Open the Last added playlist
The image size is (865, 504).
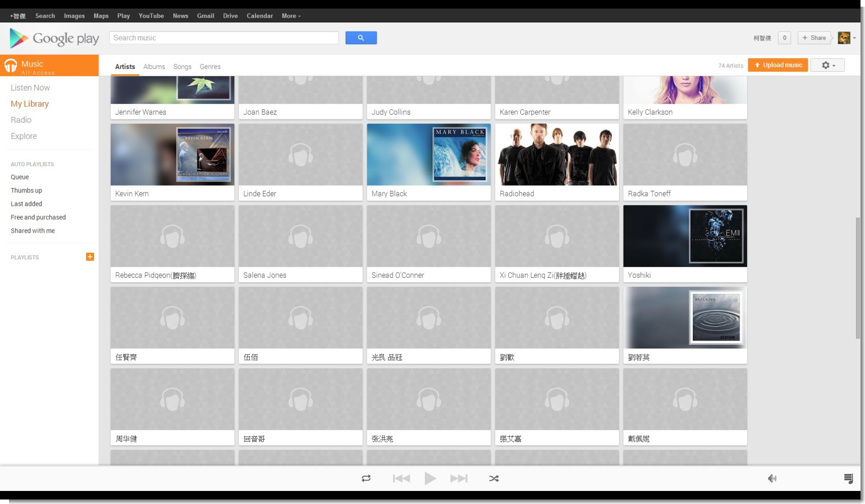tap(27, 204)
